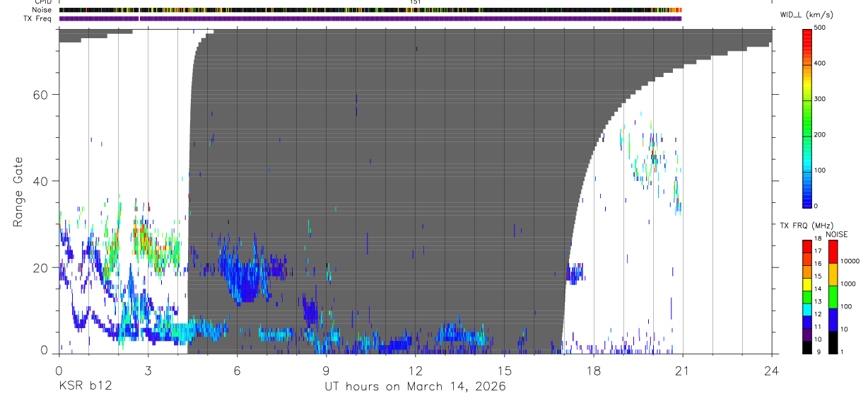The width and height of the screenshot is (868, 401).
Task: Pick the purple swatch in the TX FRQ legend
Action: point(807,333)
